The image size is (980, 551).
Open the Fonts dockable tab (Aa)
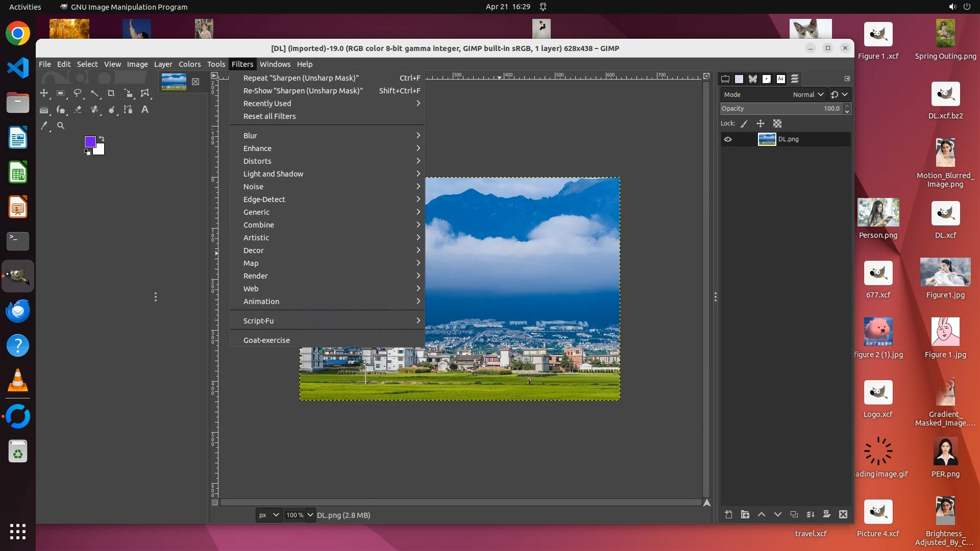coord(780,79)
